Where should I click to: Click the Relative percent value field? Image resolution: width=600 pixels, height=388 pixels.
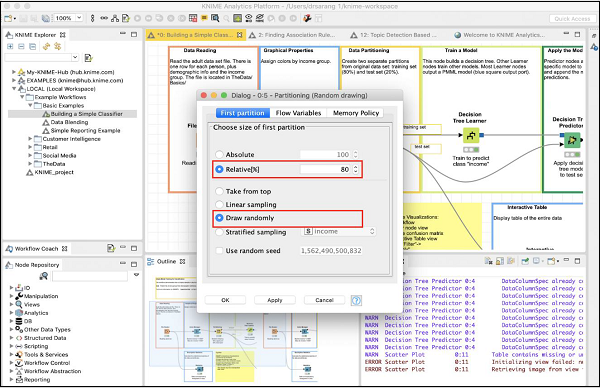[x=325, y=169]
